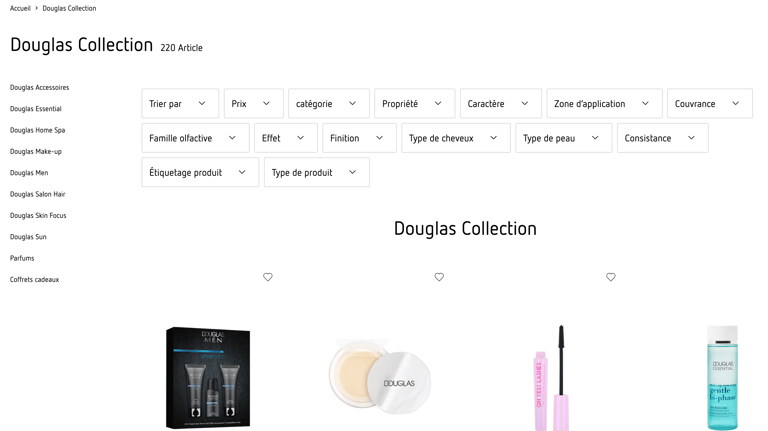View the Douglas Men gift set product
The height and width of the screenshot is (431, 768).
point(208,378)
